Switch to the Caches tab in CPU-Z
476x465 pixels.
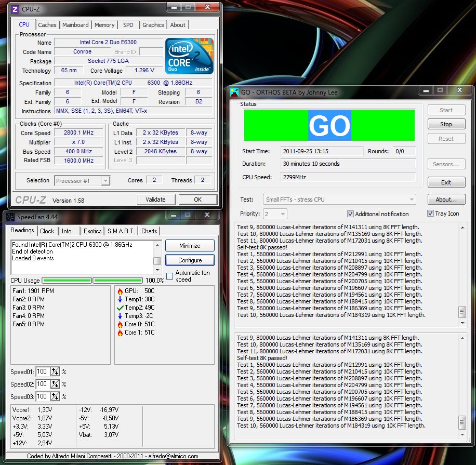[47, 25]
